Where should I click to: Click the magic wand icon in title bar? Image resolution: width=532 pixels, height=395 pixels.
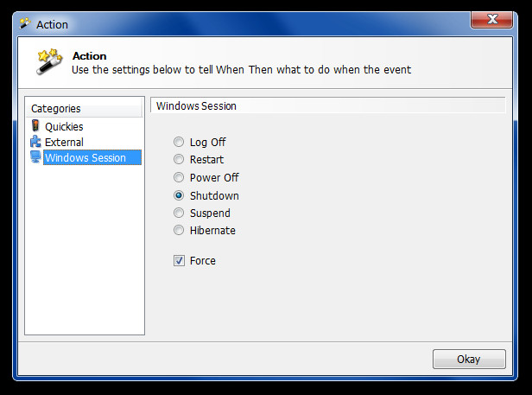point(25,24)
